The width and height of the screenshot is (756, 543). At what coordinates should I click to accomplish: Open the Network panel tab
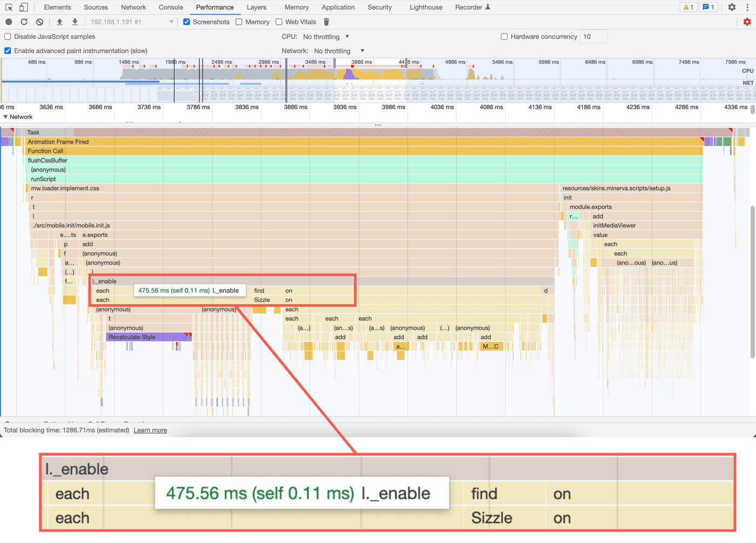click(x=133, y=7)
